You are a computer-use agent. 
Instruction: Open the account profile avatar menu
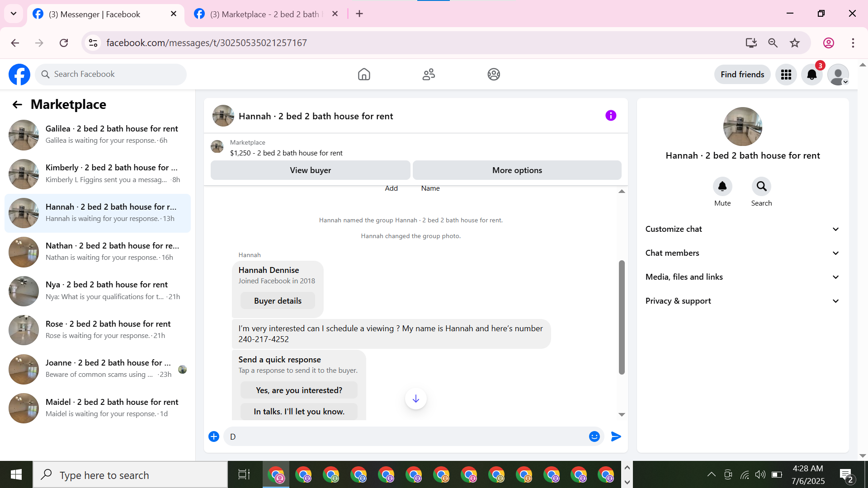pos(838,75)
